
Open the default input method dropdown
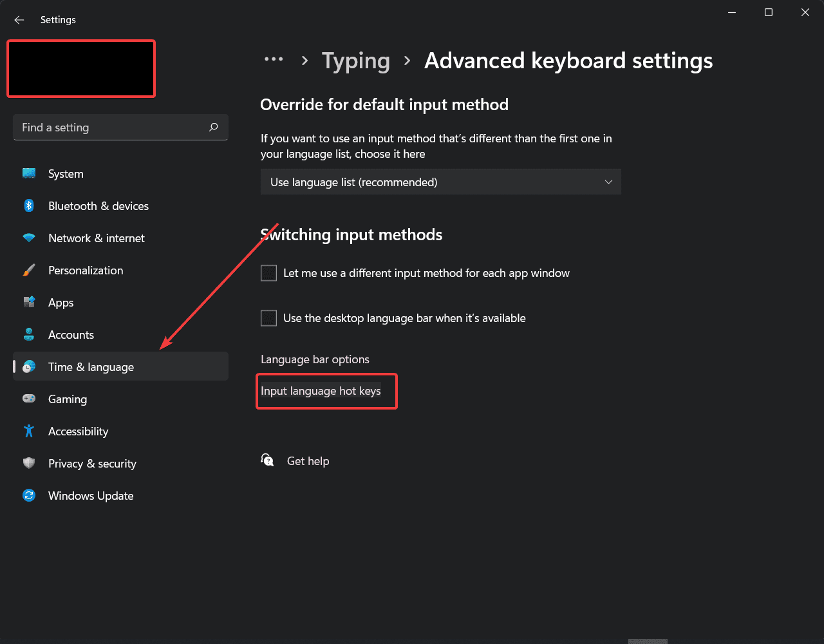(x=440, y=182)
